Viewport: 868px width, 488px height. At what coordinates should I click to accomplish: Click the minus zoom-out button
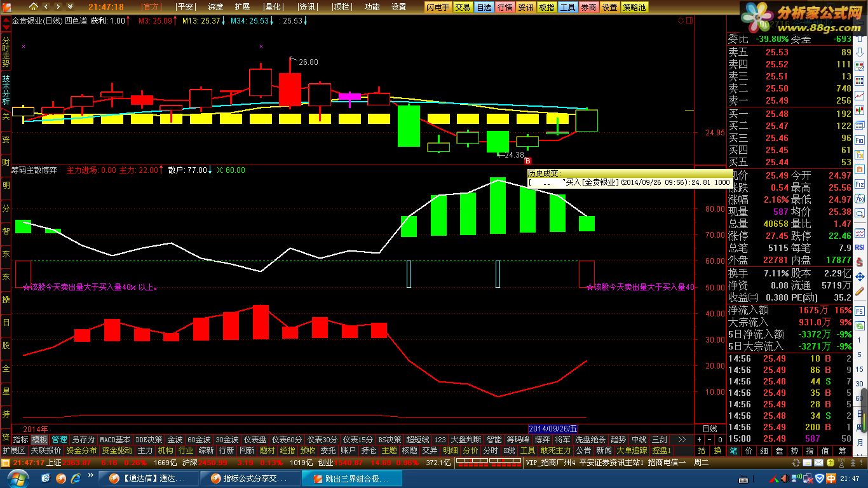tap(710, 440)
